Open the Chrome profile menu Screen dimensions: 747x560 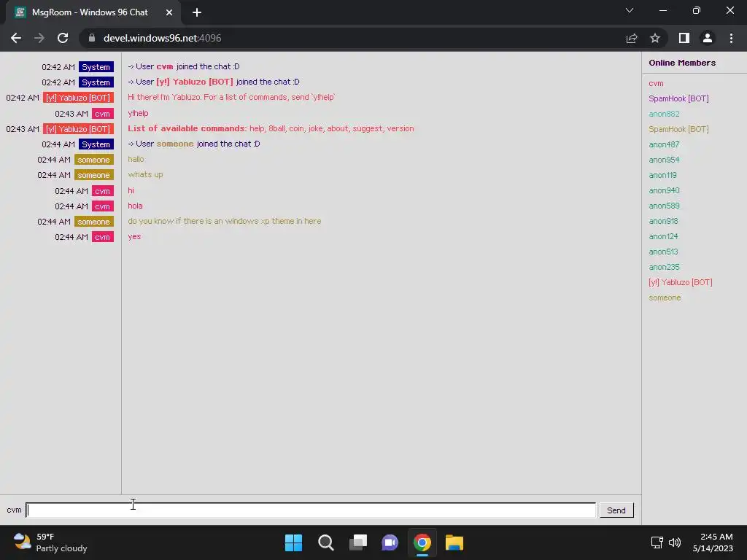pyautogui.click(x=708, y=38)
